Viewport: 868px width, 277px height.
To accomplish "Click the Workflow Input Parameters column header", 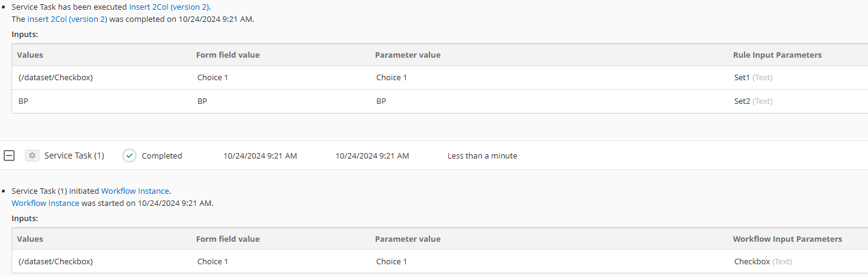I will [788, 239].
